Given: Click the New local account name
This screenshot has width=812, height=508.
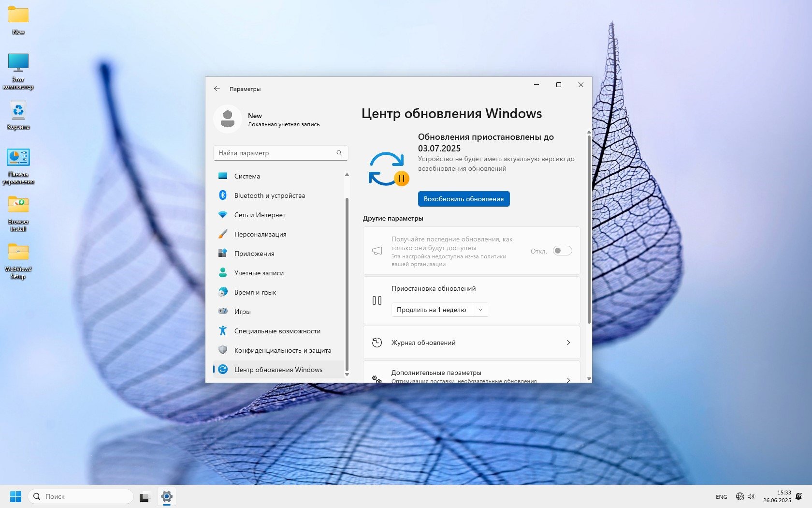Looking at the screenshot, I should [x=255, y=116].
